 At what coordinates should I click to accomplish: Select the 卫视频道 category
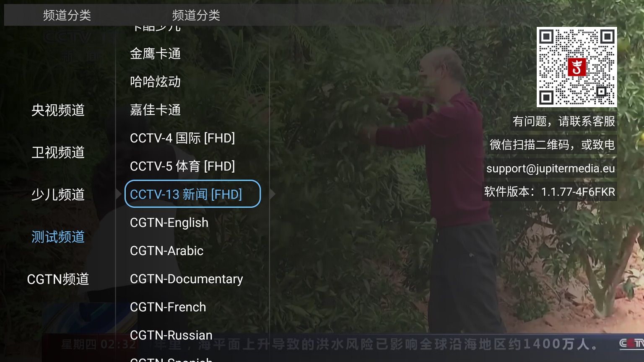[x=58, y=153]
